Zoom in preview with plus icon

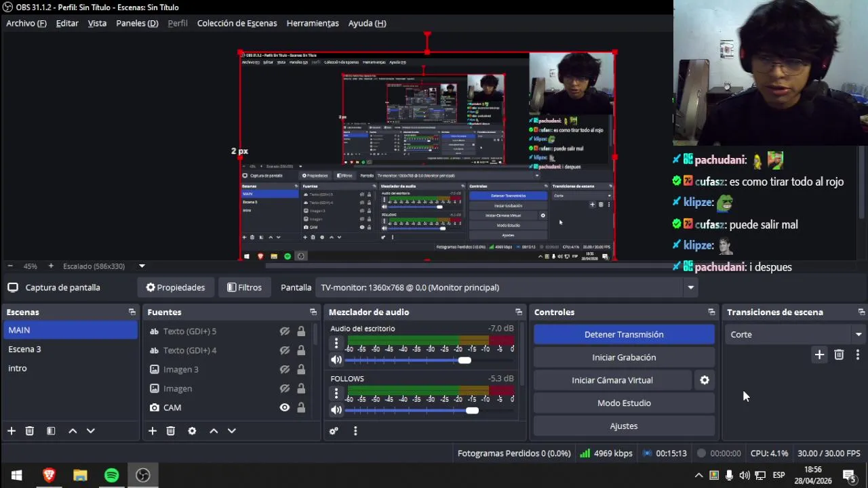(51, 266)
